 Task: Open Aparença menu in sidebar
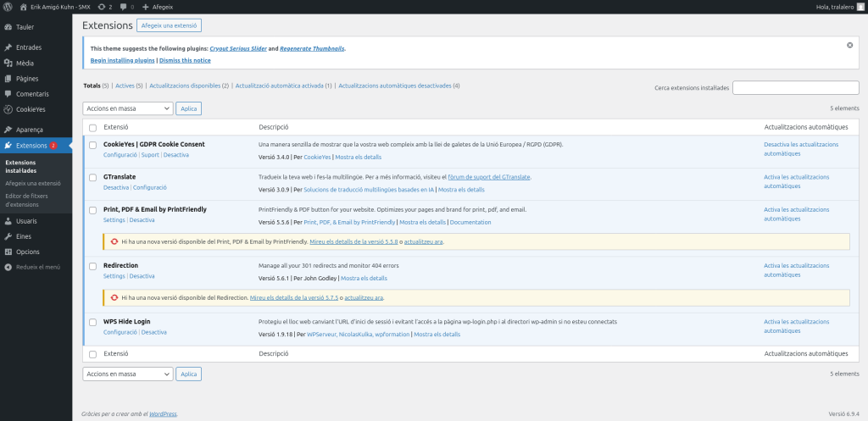(29, 130)
